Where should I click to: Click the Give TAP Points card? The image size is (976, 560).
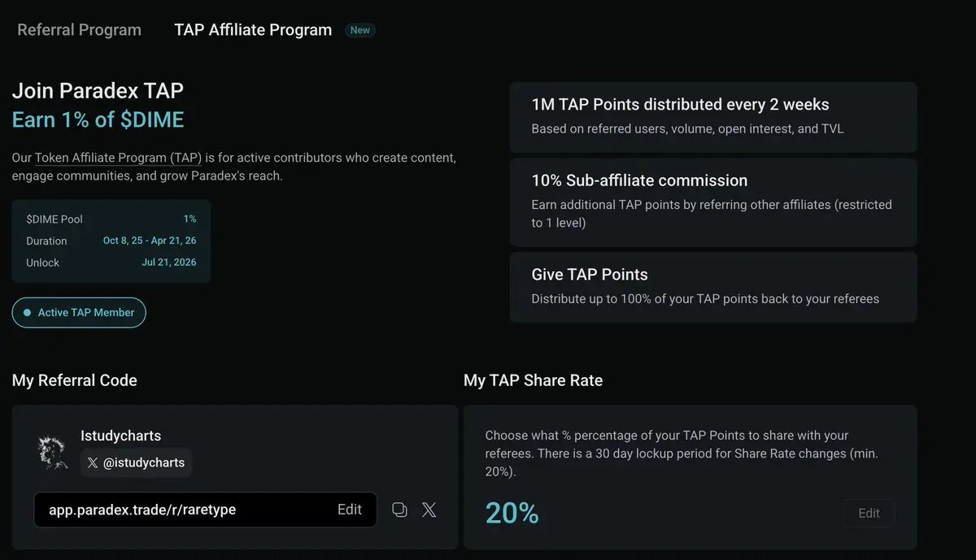[x=712, y=286]
